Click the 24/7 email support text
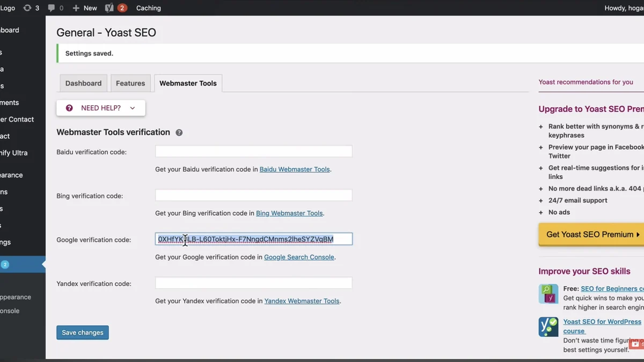The height and width of the screenshot is (362, 644). tap(578, 200)
